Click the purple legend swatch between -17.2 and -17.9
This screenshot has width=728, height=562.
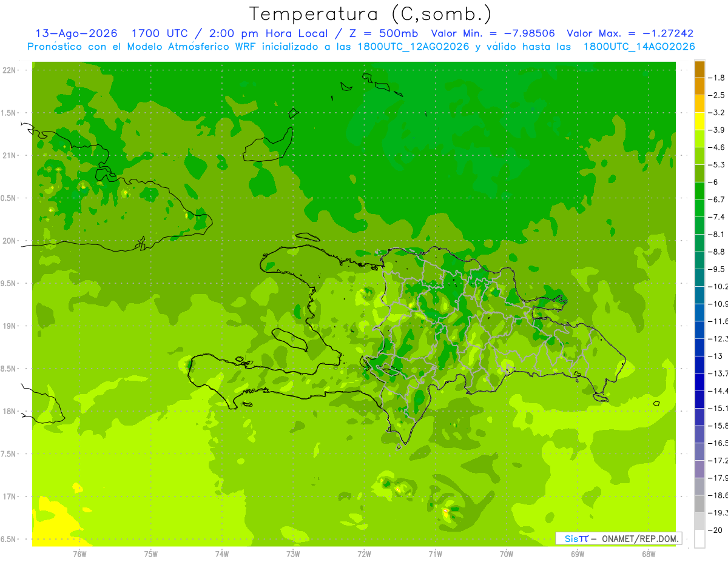click(699, 469)
